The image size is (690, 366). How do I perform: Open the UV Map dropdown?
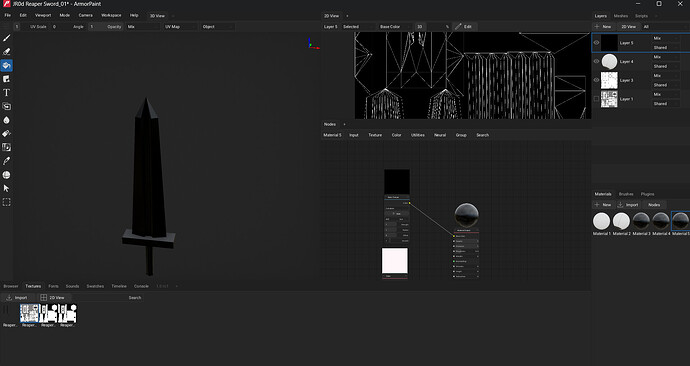point(180,27)
